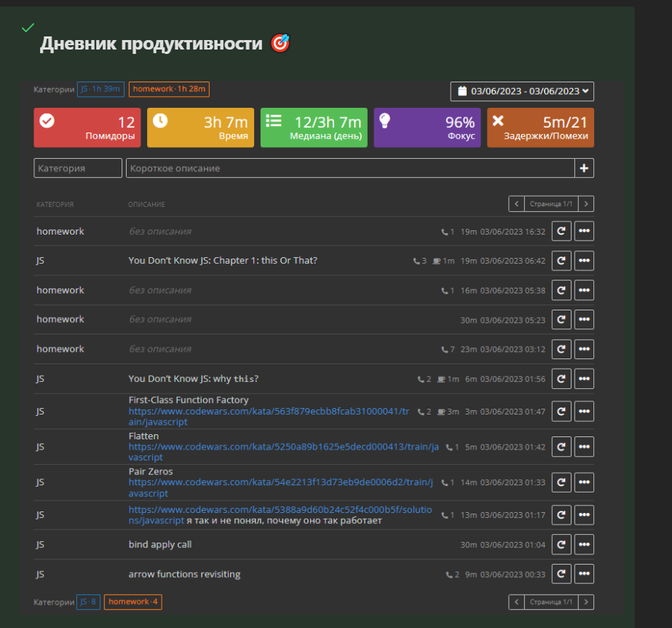Screen dimensions: 672x628
Task: Open three-dots menu for 'Pair Zeros' entry
Action: (584, 482)
